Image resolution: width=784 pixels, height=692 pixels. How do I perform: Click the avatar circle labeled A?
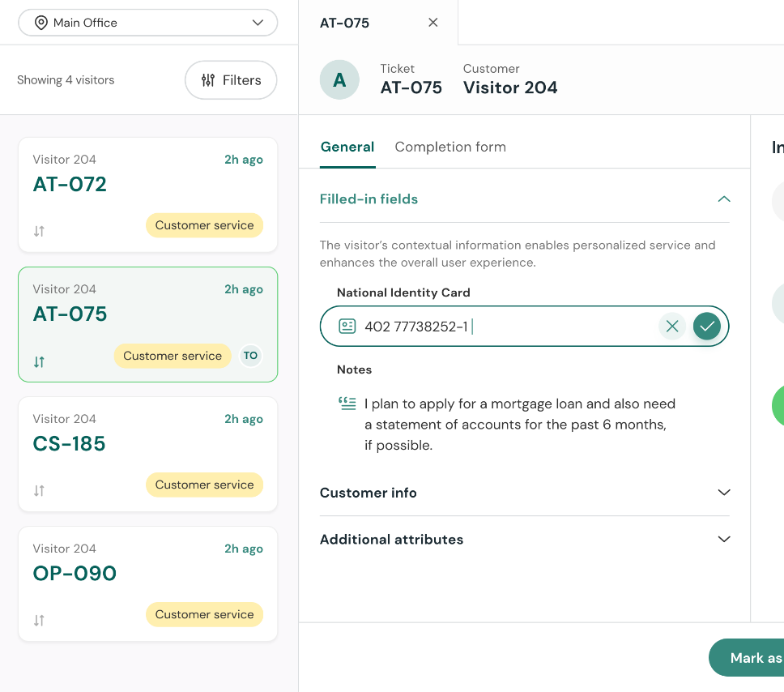(x=339, y=80)
